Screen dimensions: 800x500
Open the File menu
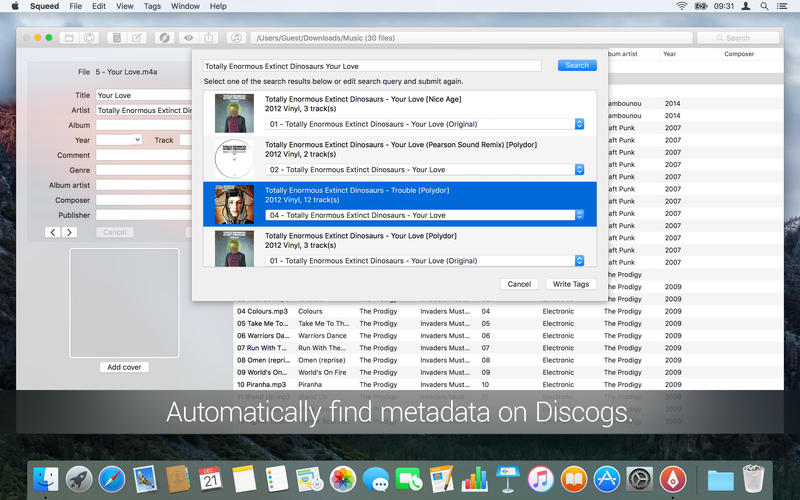click(76, 6)
